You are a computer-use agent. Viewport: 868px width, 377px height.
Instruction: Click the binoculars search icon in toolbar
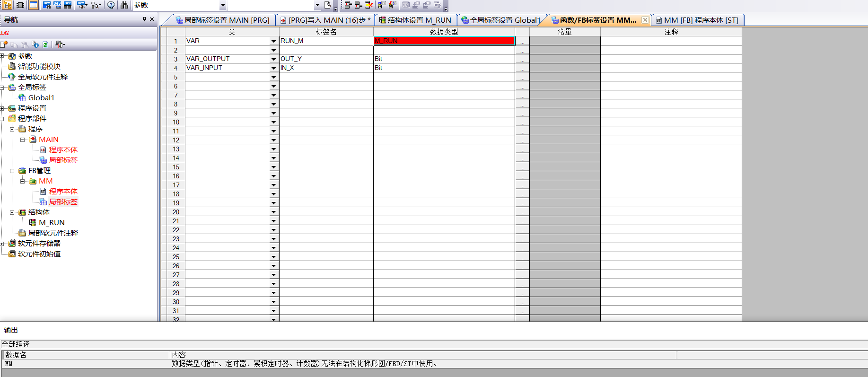pos(124,5)
